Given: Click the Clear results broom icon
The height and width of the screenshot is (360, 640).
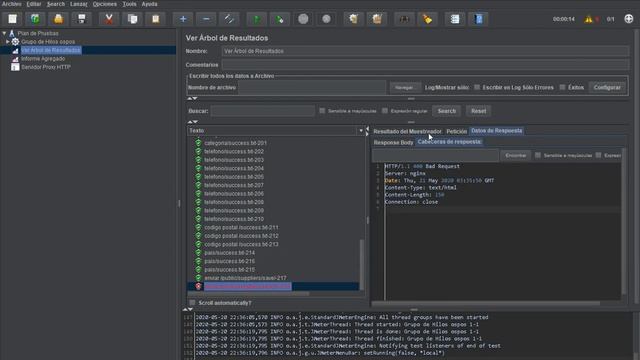Looking at the screenshot, I should [x=354, y=19].
